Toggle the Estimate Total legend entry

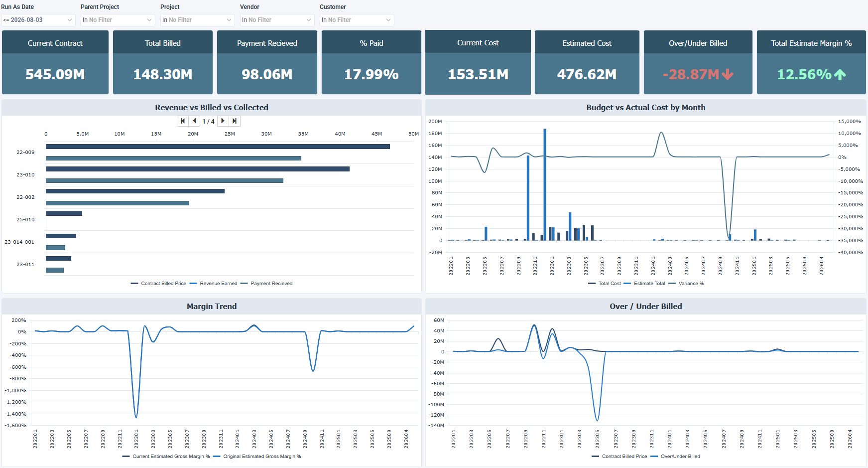644,284
